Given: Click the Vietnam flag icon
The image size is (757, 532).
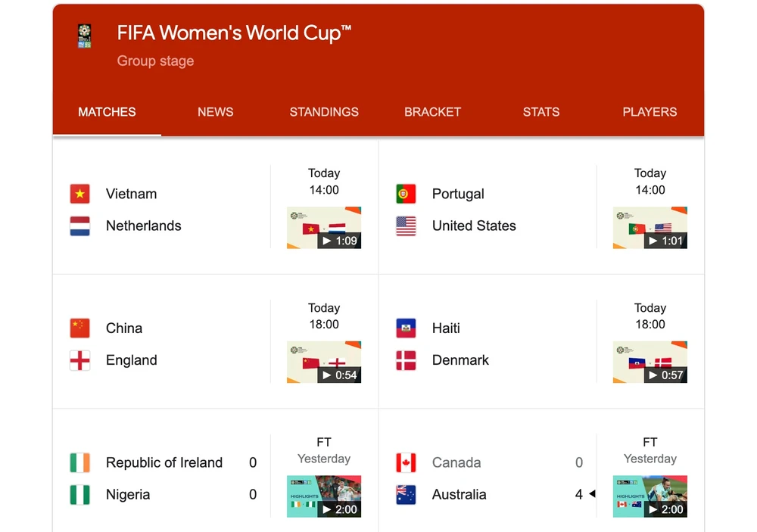Looking at the screenshot, I should pyautogui.click(x=80, y=194).
